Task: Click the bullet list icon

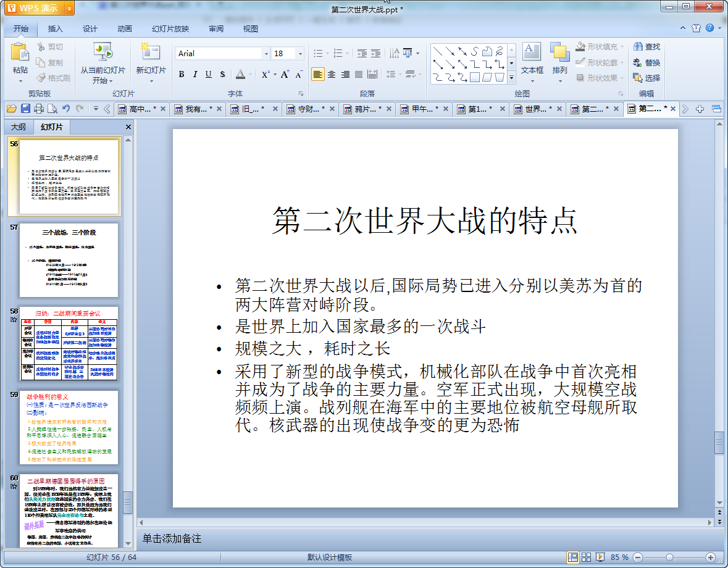Action: click(x=318, y=53)
